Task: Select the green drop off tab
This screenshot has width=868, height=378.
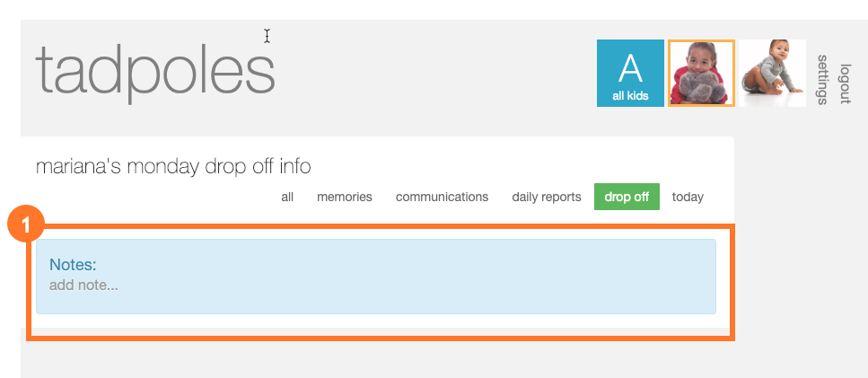Action: coord(627,197)
